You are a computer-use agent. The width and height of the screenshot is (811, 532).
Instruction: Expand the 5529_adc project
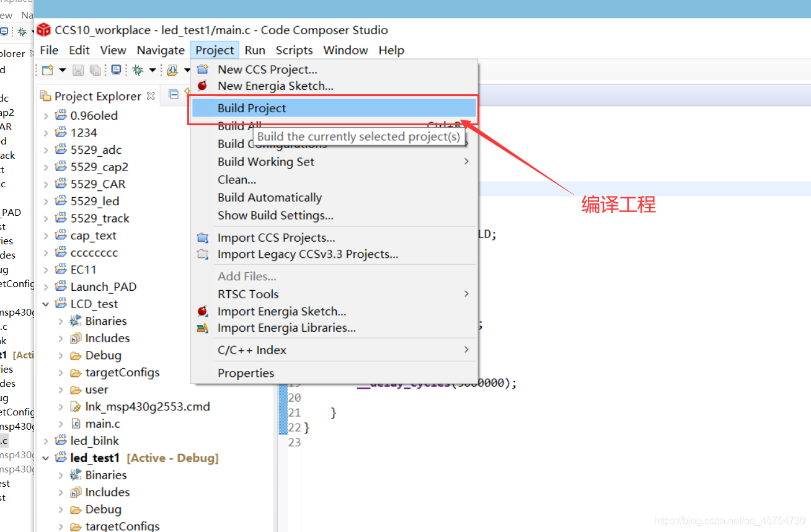click(46, 150)
